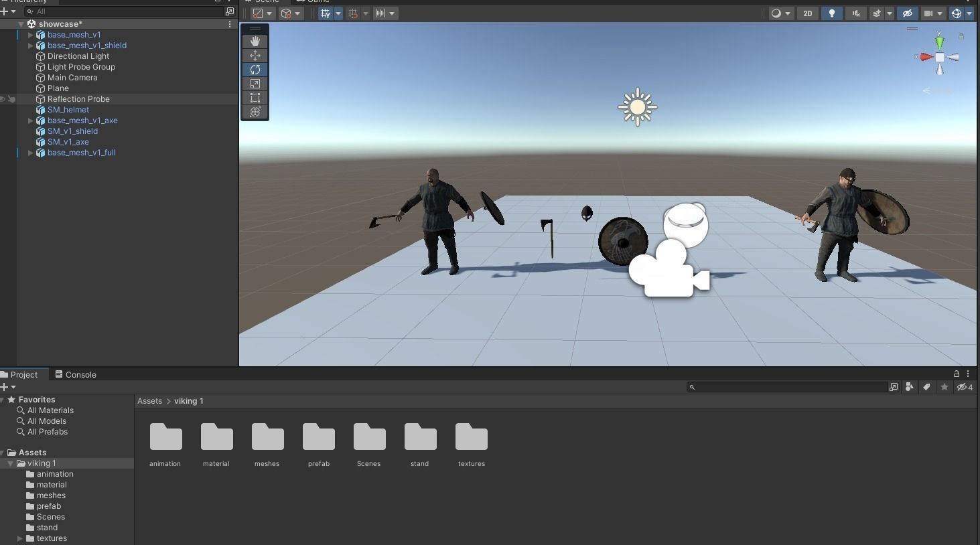
Task: Open the grid settings dropdown arrow
Action: click(x=338, y=13)
